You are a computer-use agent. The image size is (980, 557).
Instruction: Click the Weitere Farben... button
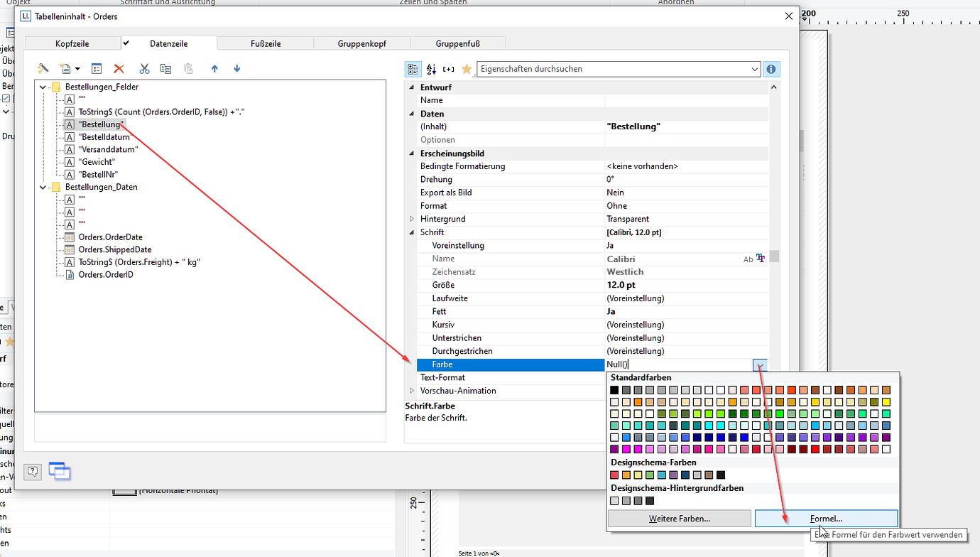point(680,519)
